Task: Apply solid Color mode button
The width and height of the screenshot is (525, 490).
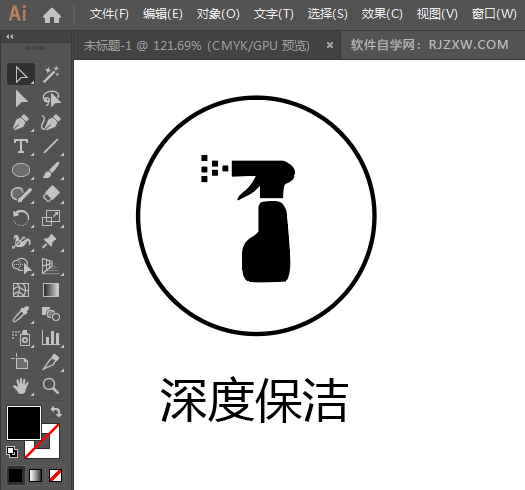Action: [15, 475]
